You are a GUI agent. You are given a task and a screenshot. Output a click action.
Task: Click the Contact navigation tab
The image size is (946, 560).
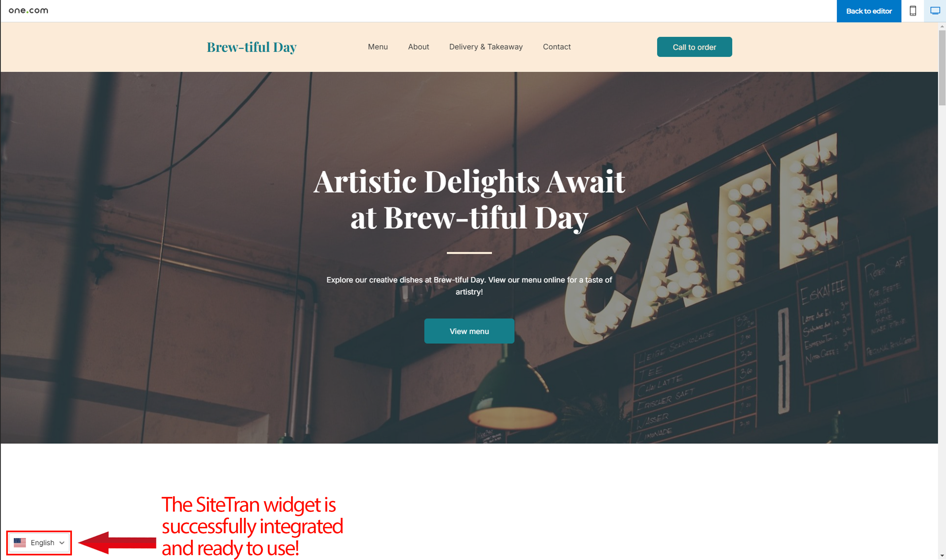[557, 47]
